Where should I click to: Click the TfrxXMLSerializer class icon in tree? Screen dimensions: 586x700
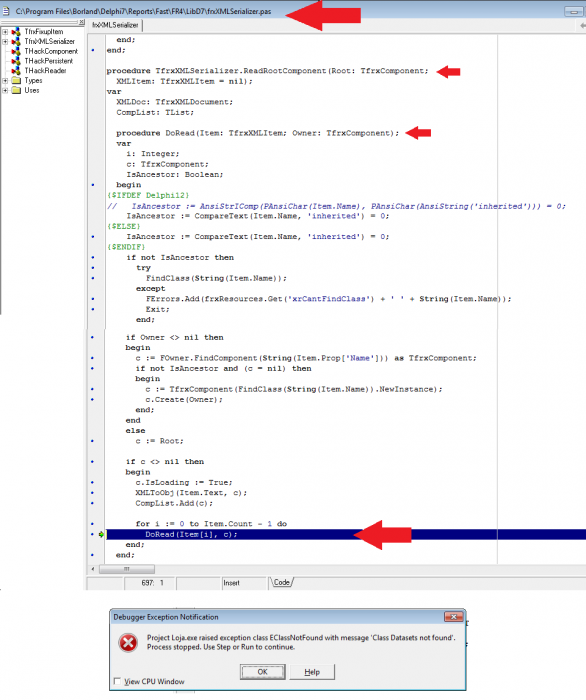point(16,42)
